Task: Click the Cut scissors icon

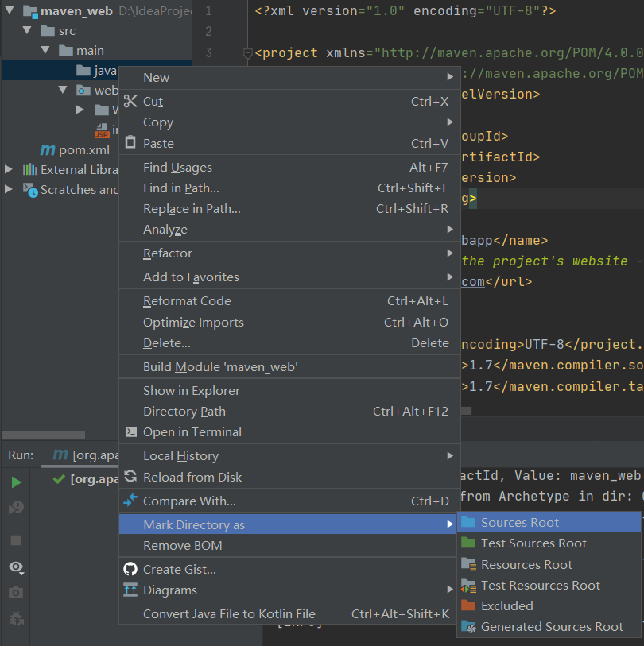Action: (130, 101)
